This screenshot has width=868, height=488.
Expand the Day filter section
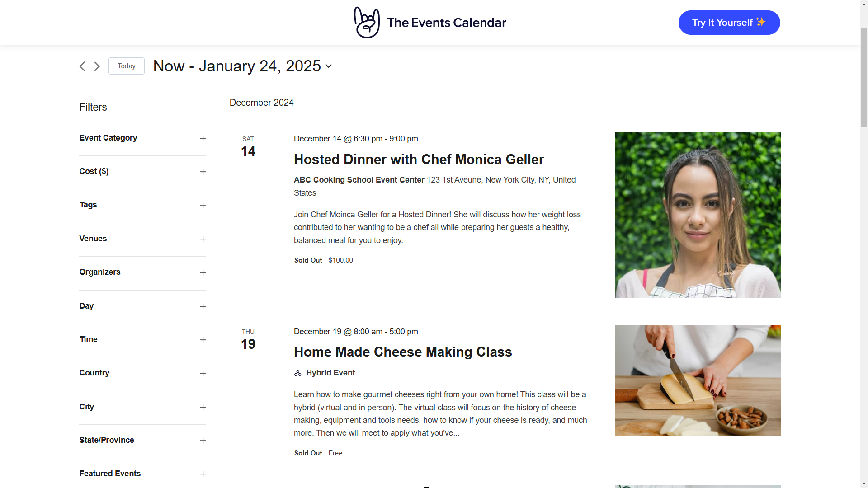[x=203, y=307]
